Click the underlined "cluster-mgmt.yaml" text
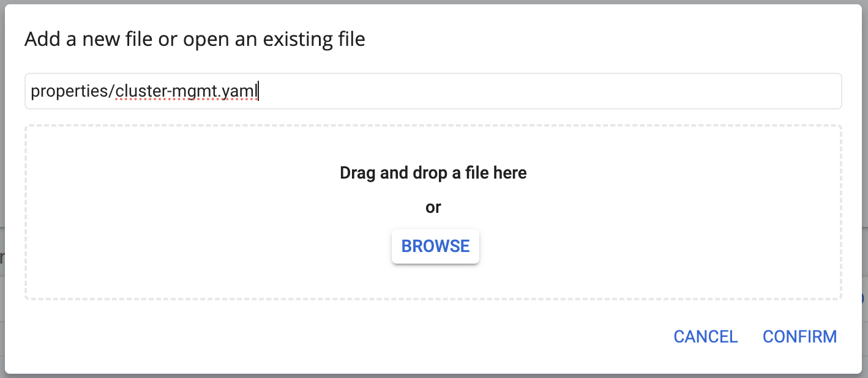Viewport: 868px width, 378px height. (x=187, y=92)
